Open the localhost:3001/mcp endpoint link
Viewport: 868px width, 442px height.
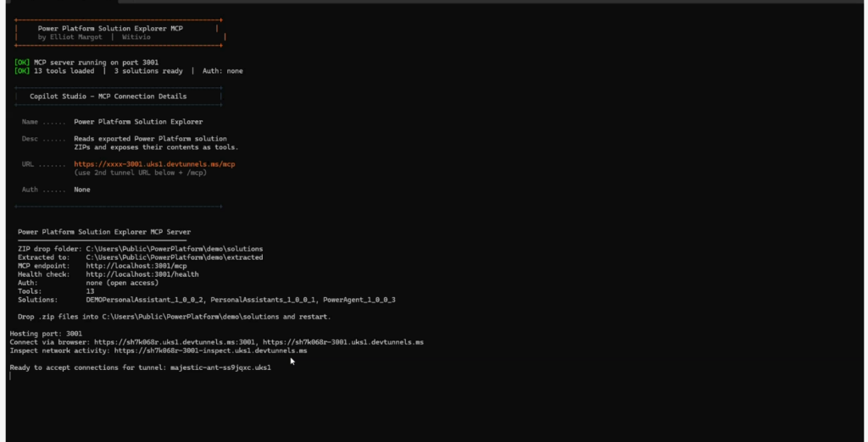point(136,266)
